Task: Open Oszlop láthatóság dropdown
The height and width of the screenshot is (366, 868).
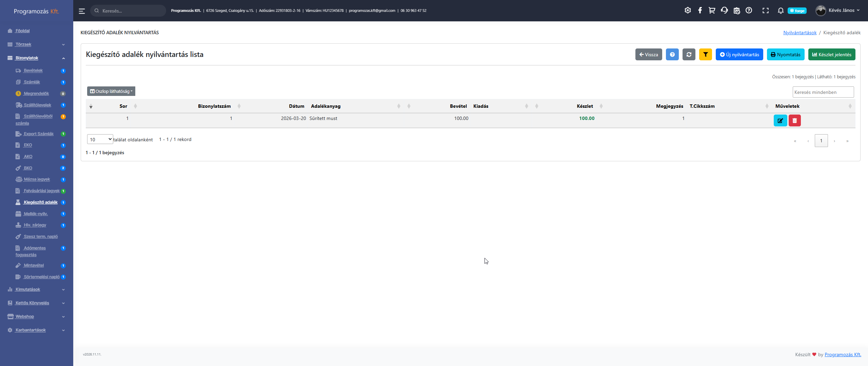Action: click(x=111, y=91)
